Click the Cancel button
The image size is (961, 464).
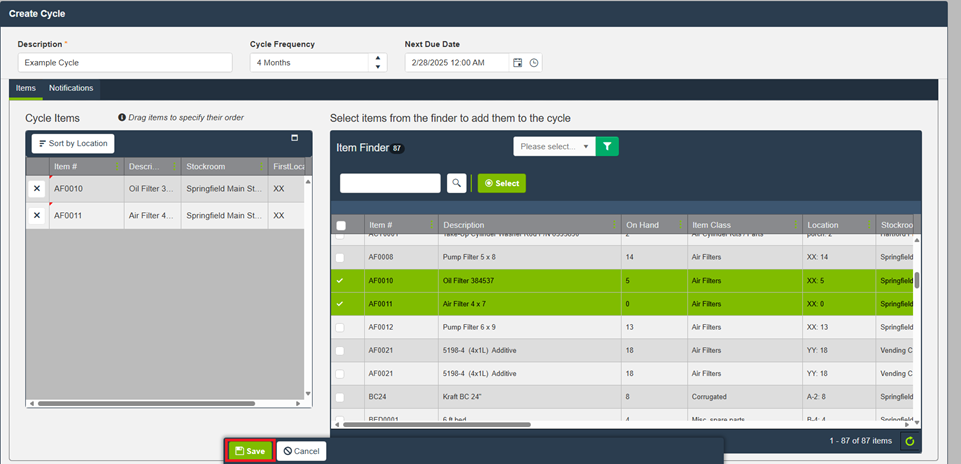(301, 451)
